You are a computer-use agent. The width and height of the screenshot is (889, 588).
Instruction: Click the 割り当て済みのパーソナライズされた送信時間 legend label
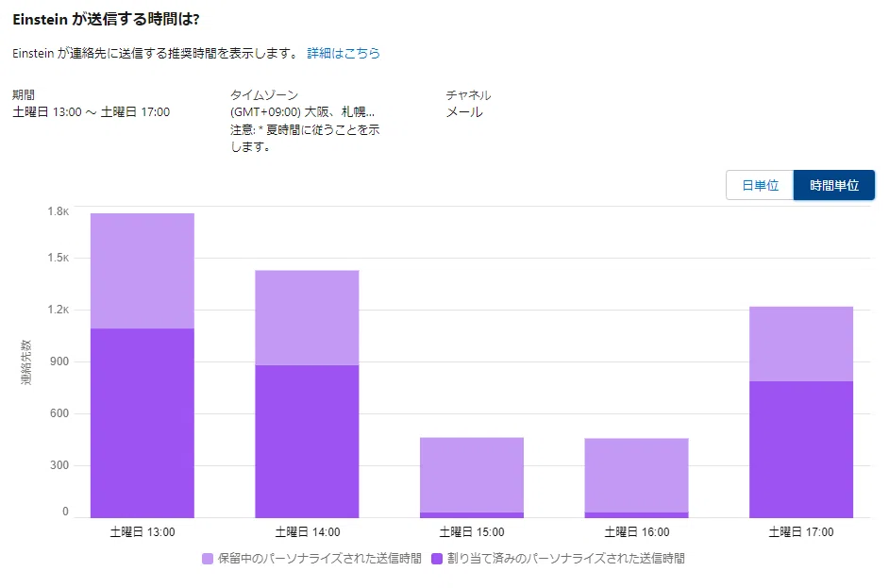pos(566,559)
